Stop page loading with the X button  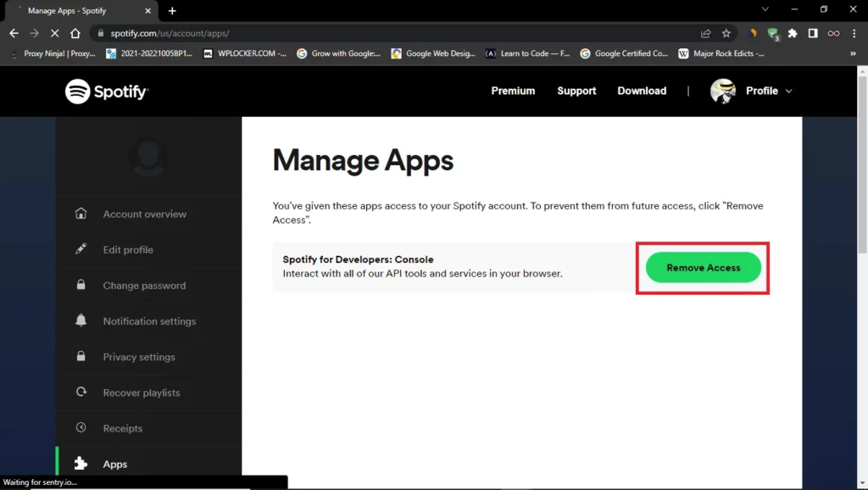[54, 33]
